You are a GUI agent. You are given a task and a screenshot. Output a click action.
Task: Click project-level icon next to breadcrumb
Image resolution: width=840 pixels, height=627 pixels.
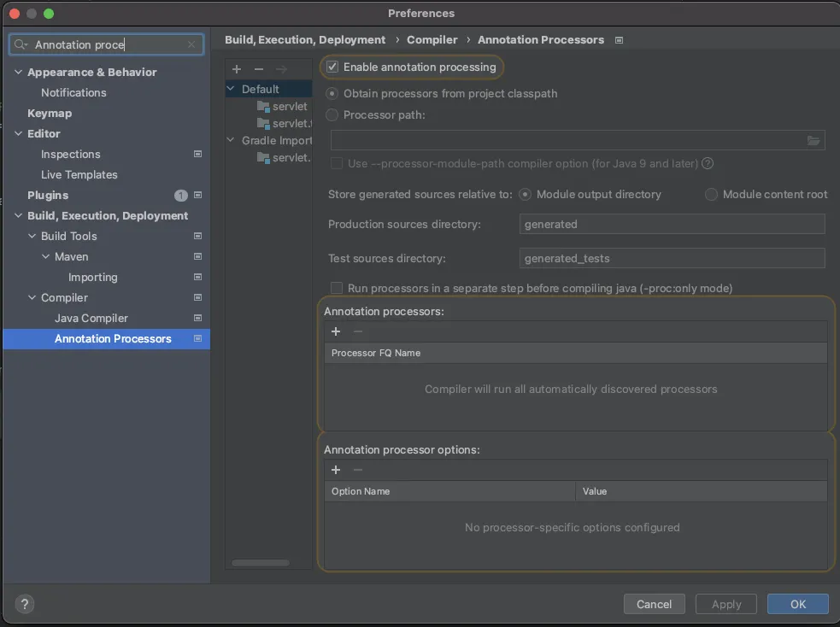tap(620, 40)
